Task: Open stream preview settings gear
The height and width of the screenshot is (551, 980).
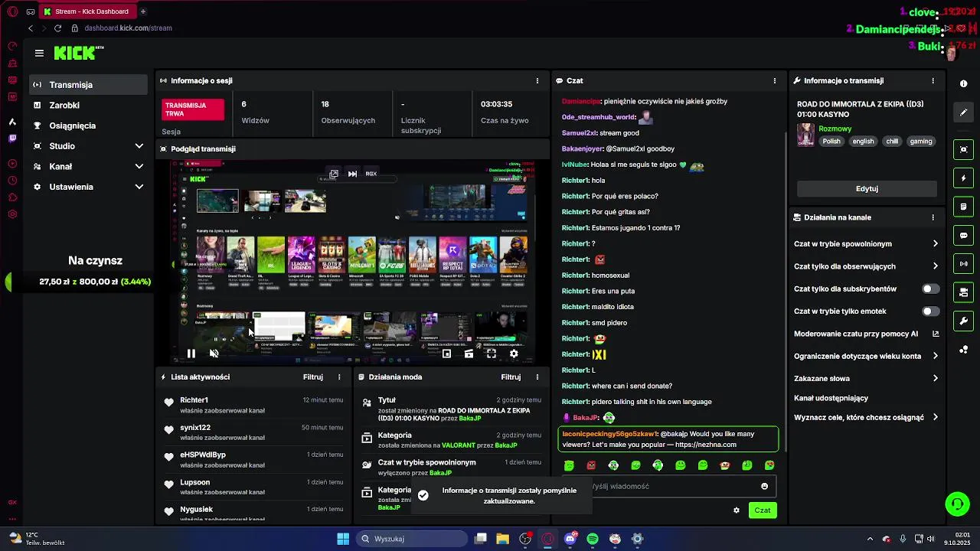Action: click(514, 354)
